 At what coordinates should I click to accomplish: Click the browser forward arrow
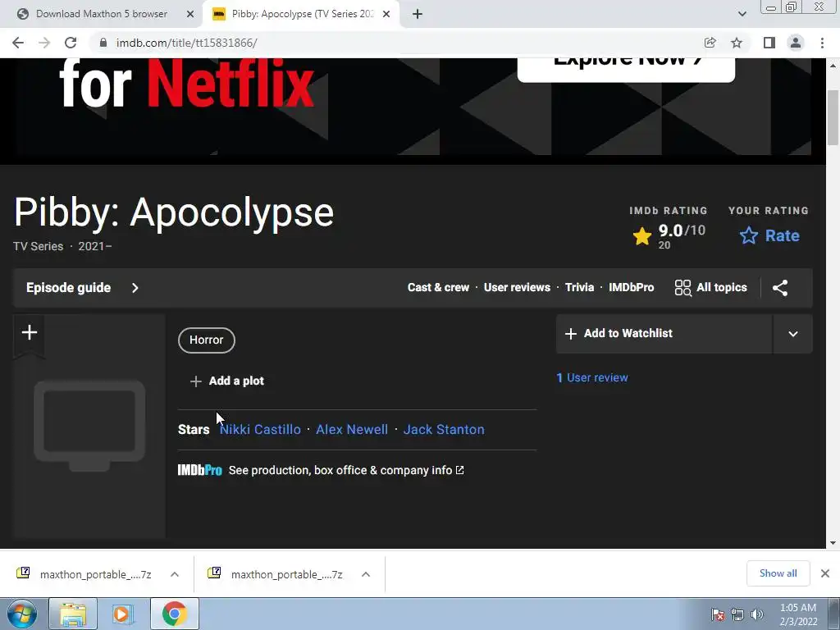[44, 43]
